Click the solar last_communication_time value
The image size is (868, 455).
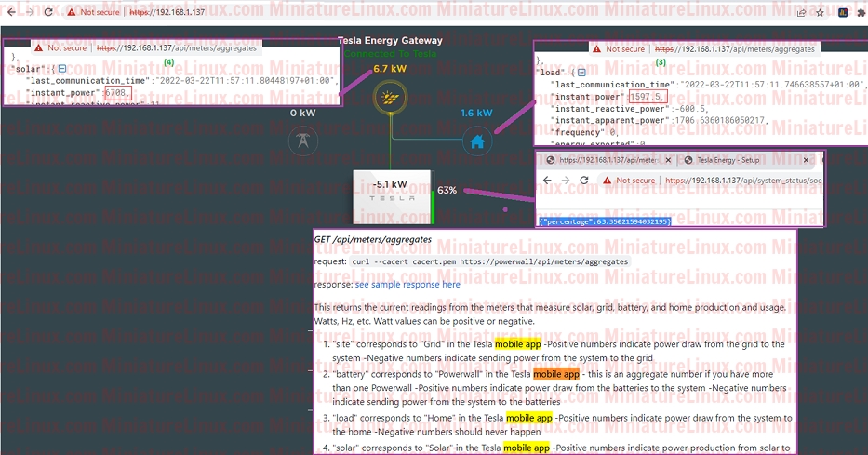[246, 80]
